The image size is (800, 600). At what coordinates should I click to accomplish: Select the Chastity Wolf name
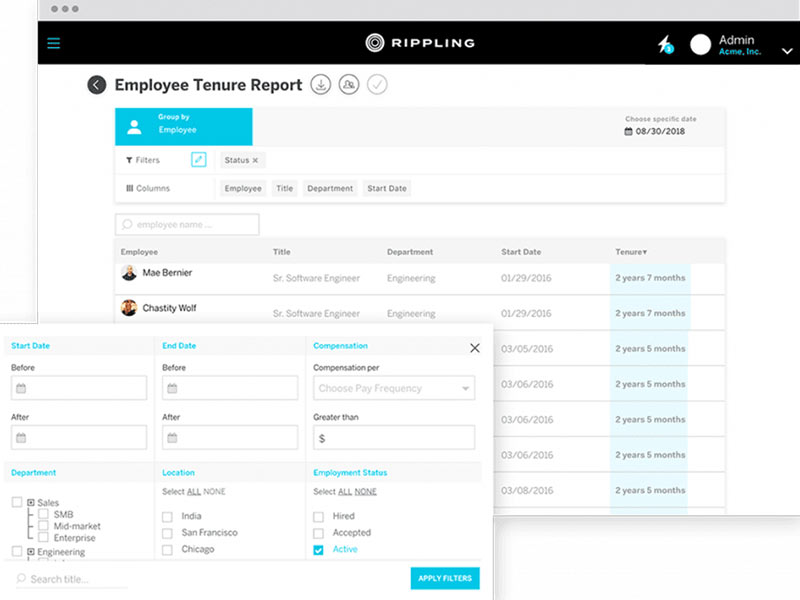(169, 308)
